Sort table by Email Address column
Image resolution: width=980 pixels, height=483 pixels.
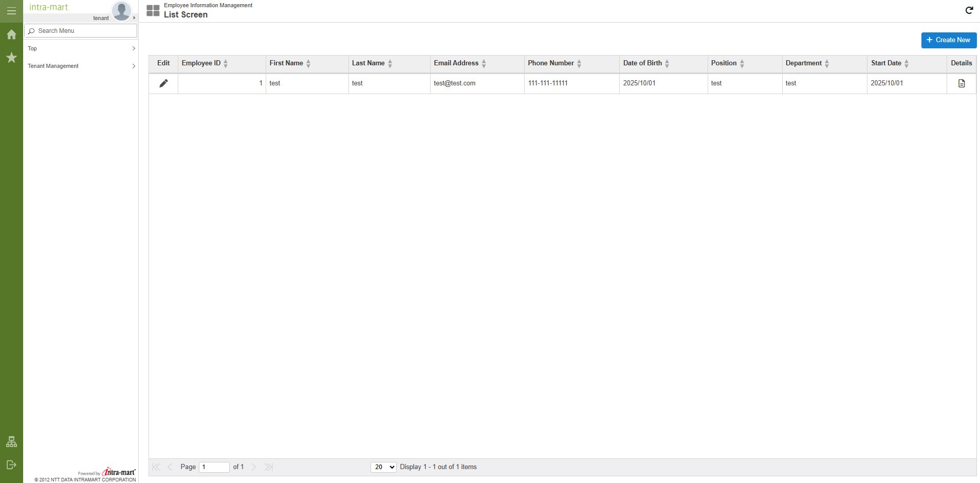tap(484, 63)
